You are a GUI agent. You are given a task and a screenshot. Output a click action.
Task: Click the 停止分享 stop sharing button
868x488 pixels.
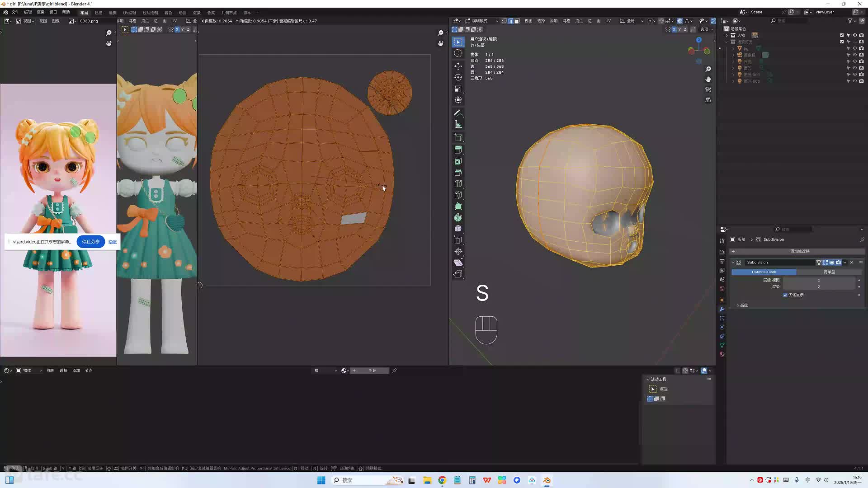(90, 242)
